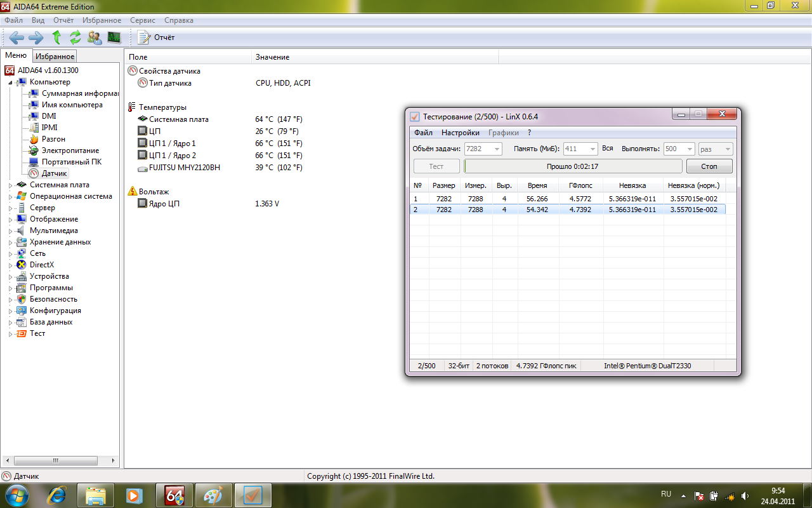Click the green up arrow toolbar icon
The height and width of the screenshot is (508, 812).
[x=56, y=37]
